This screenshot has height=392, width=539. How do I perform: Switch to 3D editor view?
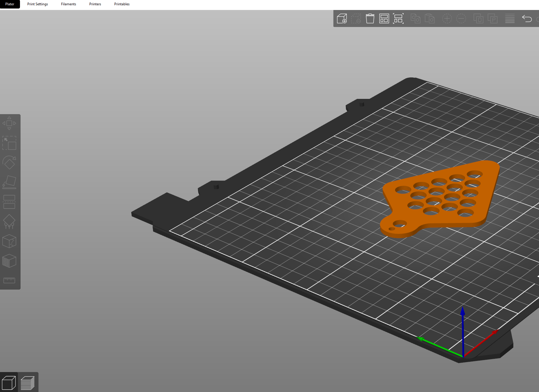9,383
